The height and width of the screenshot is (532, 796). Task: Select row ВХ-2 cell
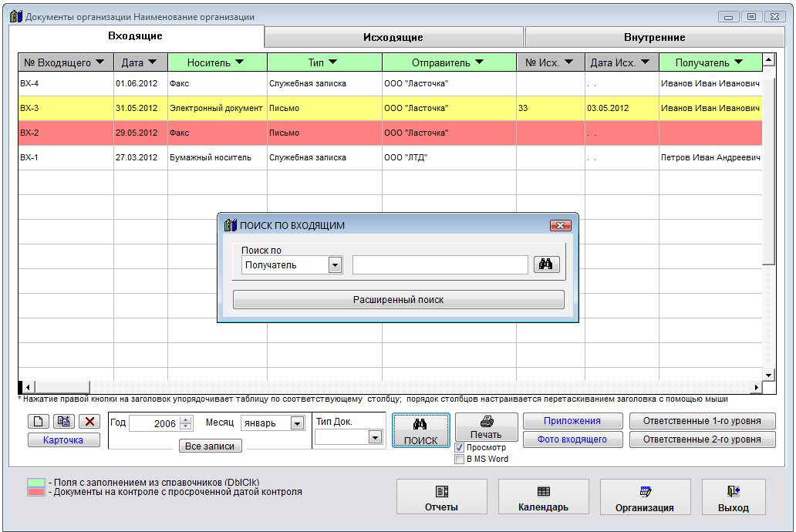66,133
